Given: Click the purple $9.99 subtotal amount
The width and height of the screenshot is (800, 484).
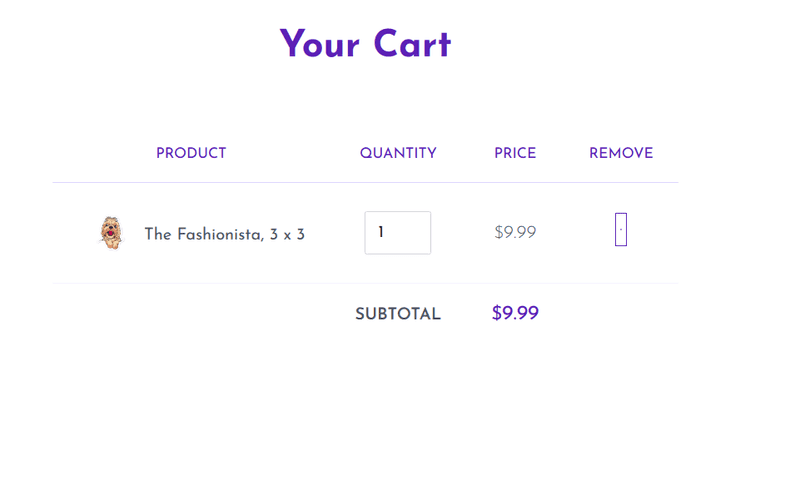Looking at the screenshot, I should pyautogui.click(x=515, y=313).
